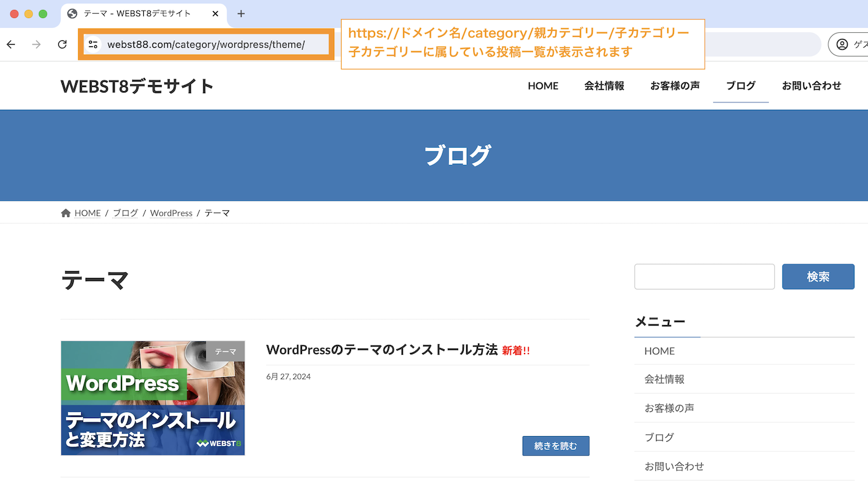
Task: Click the 6月 27, 2024 post date
Action: (288, 377)
